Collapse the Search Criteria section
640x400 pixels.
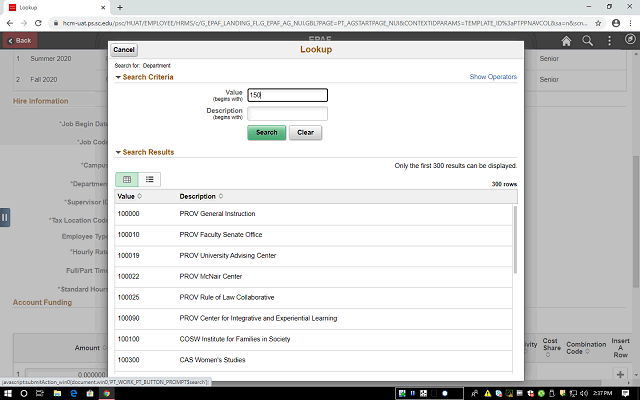point(118,77)
